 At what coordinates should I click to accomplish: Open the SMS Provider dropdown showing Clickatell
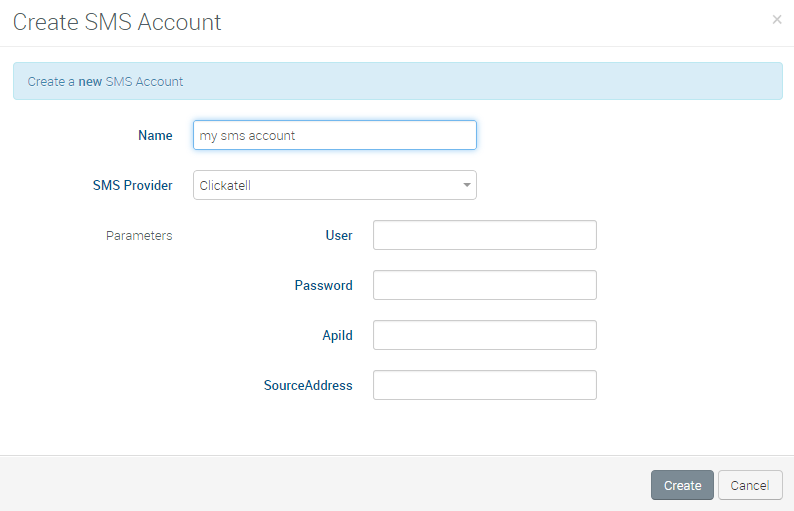click(325, 185)
